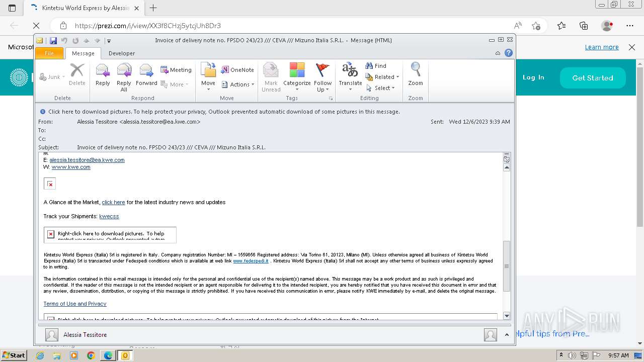Expand the More respond options
The height and width of the screenshot is (362, 644).
click(175, 84)
